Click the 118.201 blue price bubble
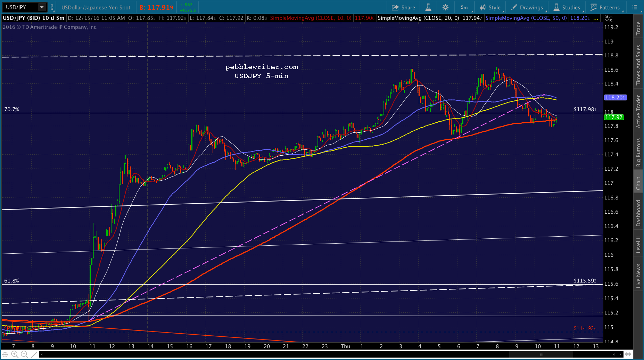This screenshot has height=360, width=644. pyautogui.click(x=615, y=98)
